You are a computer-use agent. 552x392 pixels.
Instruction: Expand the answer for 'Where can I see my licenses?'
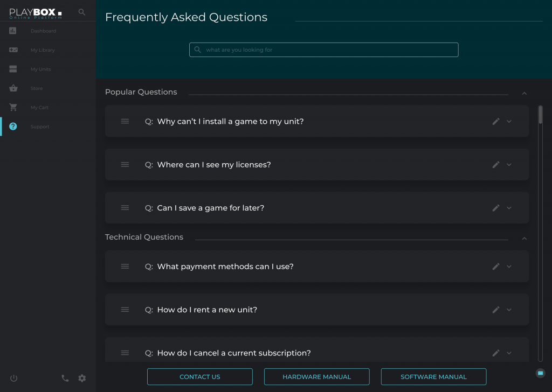click(509, 164)
